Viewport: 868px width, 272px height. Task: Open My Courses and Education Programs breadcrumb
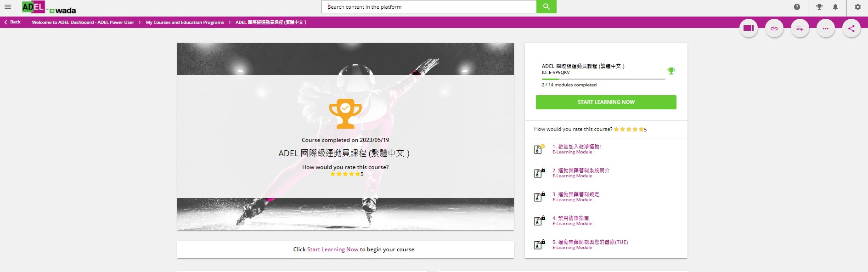coord(185,22)
